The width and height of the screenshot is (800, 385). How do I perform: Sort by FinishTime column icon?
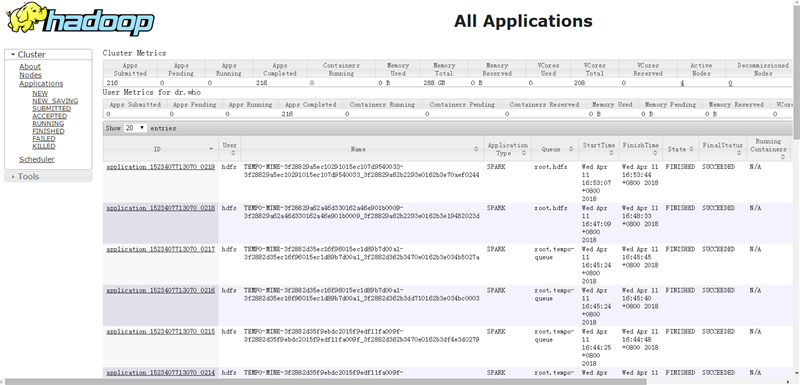[x=640, y=153]
